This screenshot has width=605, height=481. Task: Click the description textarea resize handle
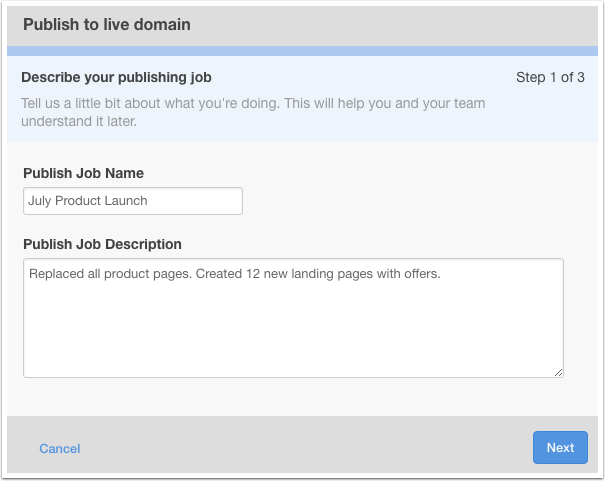point(558,372)
